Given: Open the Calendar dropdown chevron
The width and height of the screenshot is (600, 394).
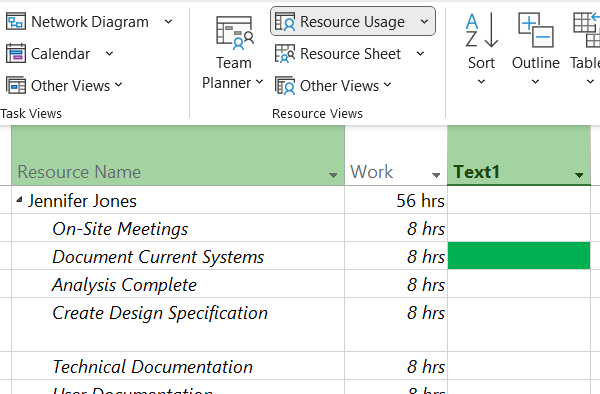Looking at the screenshot, I should (x=109, y=54).
